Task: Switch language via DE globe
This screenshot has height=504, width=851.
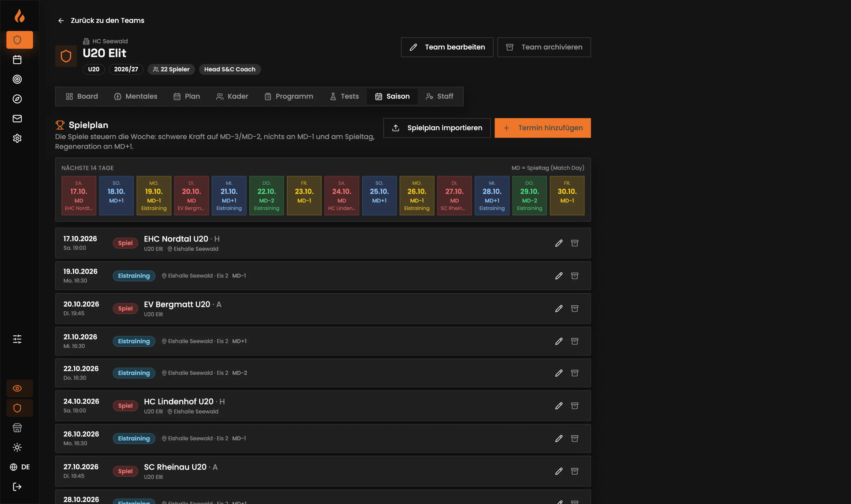Action: click(x=20, y=467)
